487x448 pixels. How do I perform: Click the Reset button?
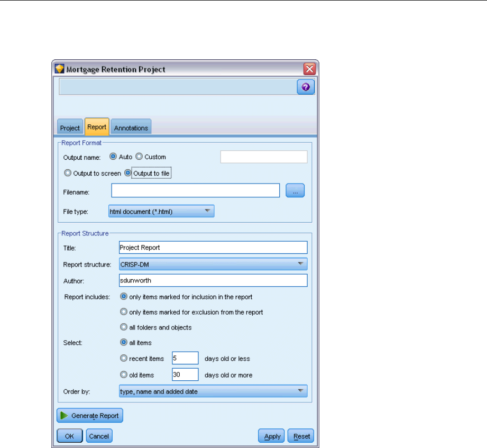tap(301, 436)
